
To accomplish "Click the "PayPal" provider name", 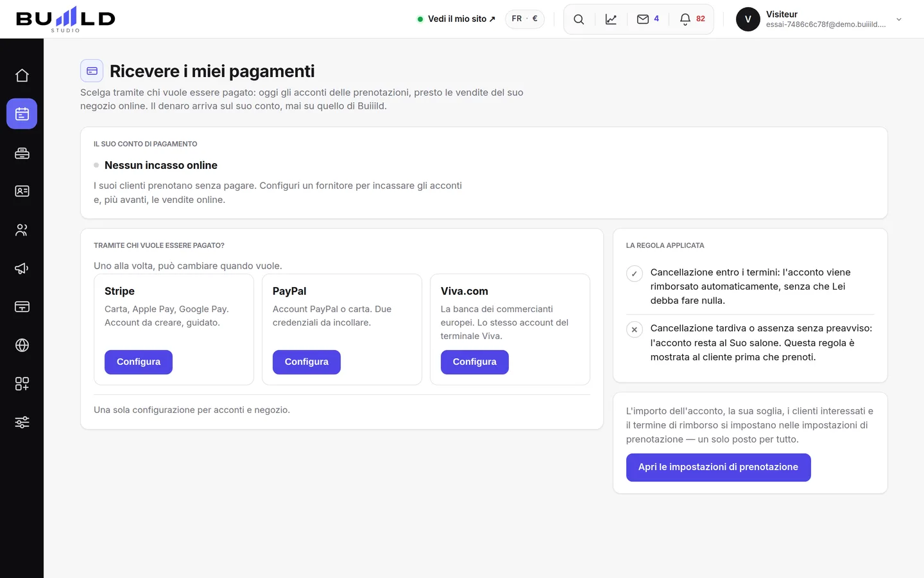I will (x=289, y=291).
